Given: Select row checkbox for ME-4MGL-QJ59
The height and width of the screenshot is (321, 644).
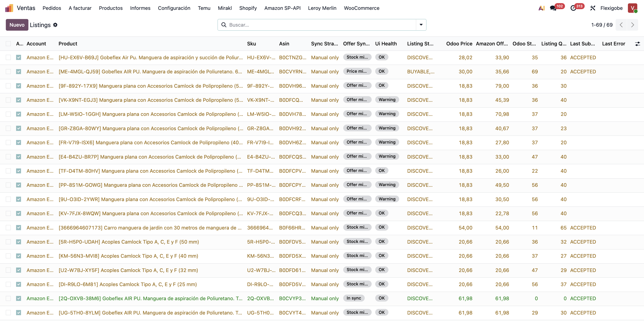Looking at the screenshot, I should [8, 72].
